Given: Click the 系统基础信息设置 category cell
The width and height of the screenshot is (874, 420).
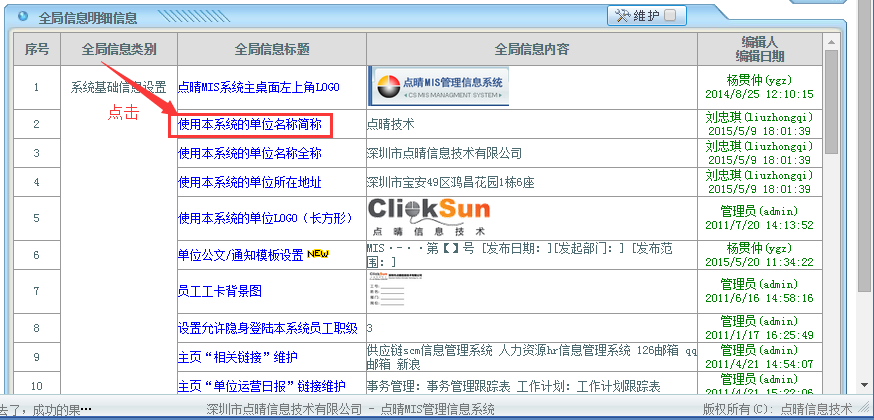Looking at the screenshot, I should [118, 87].
